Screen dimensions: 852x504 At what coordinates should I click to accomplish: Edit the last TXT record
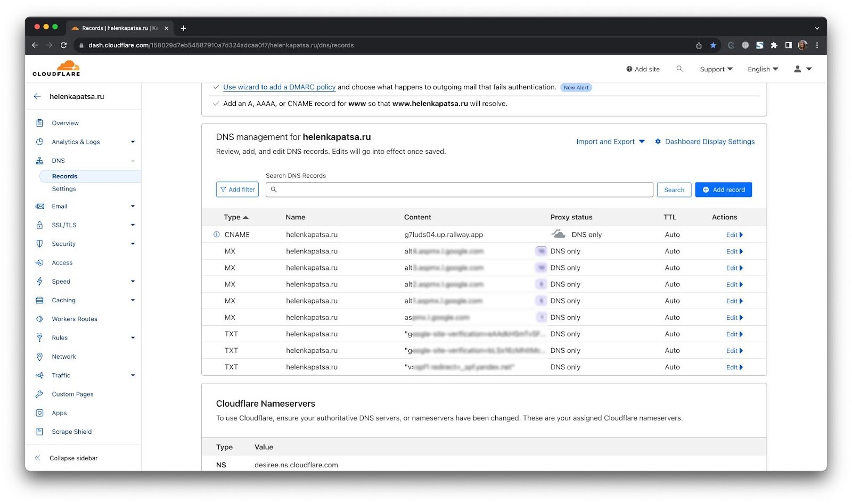click(x=734, y=367)
